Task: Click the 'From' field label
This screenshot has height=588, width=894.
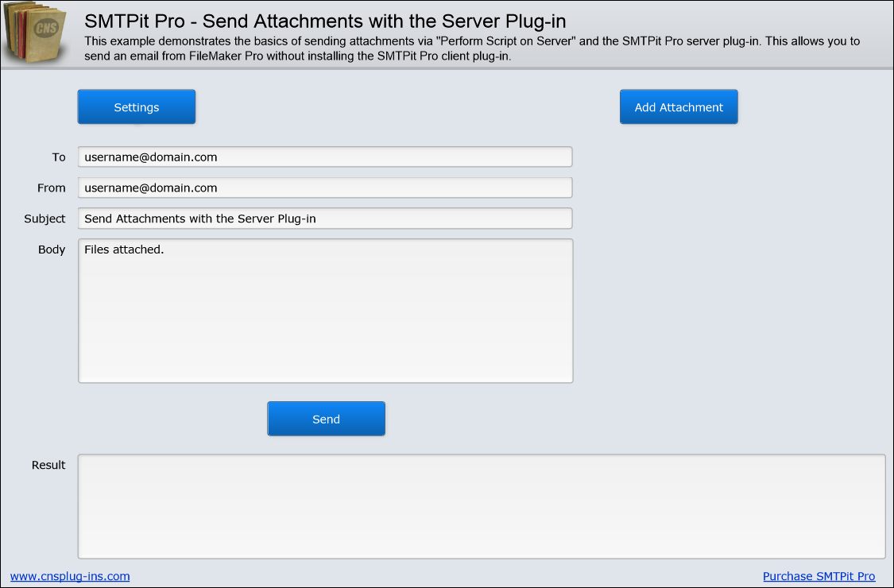Action: tap(52, 188)
